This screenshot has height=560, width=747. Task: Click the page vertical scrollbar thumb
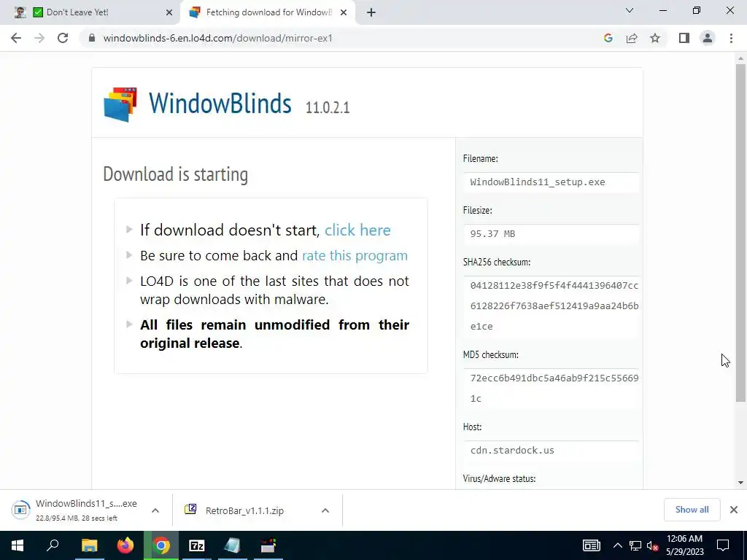tap(740, 233)
